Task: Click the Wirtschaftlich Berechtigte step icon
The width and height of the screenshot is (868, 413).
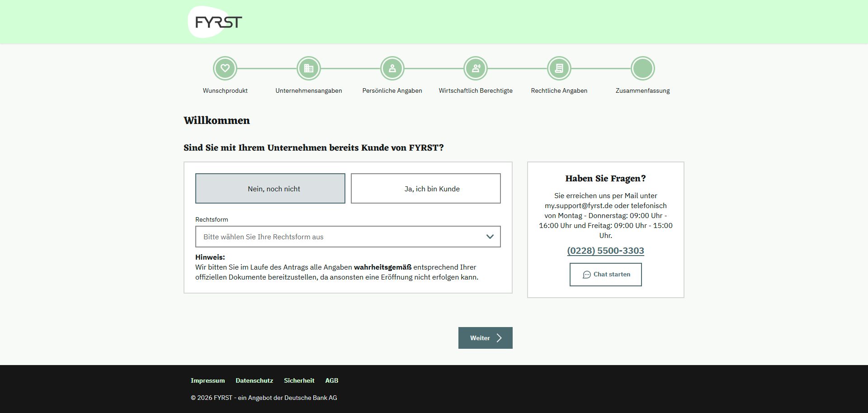Action: pos(476,68)
